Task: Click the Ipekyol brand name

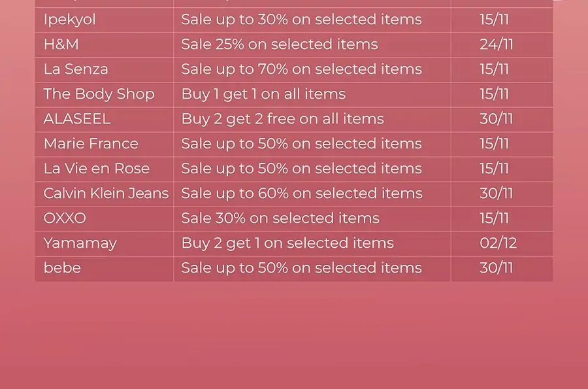Action: [x=69, y=20]
